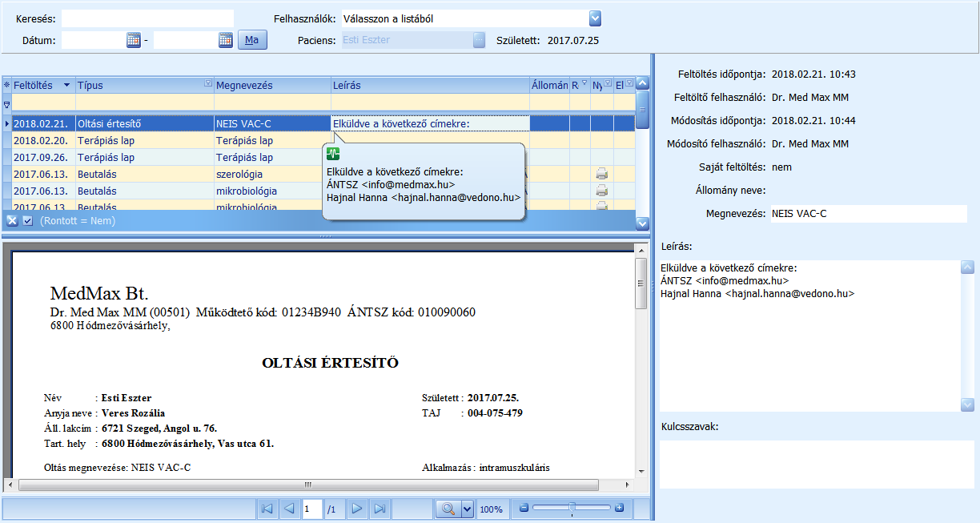This screenshot has height=523, width=980.
Task: Click the printer icon in szerológia row
Action: 601,174
